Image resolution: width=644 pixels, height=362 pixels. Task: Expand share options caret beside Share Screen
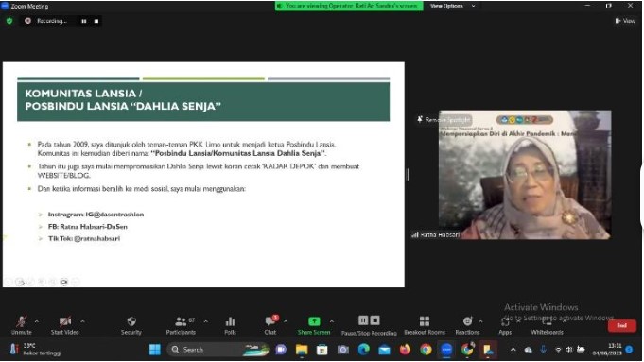[331, 321]
